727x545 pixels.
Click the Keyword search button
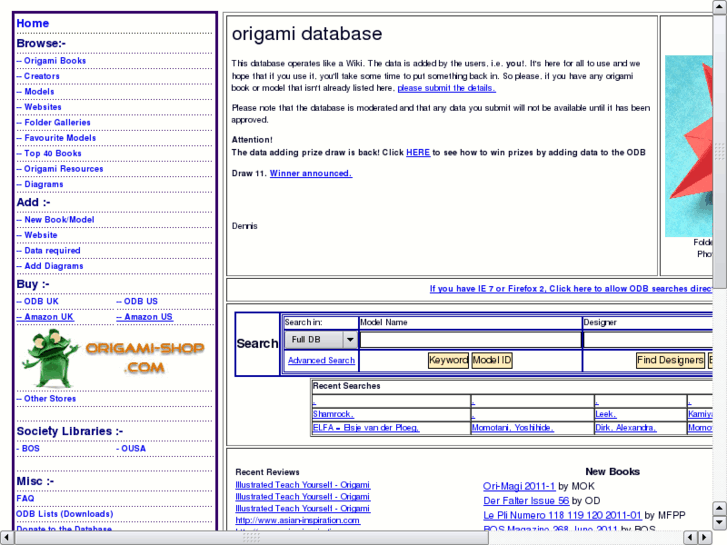[448, 360]
